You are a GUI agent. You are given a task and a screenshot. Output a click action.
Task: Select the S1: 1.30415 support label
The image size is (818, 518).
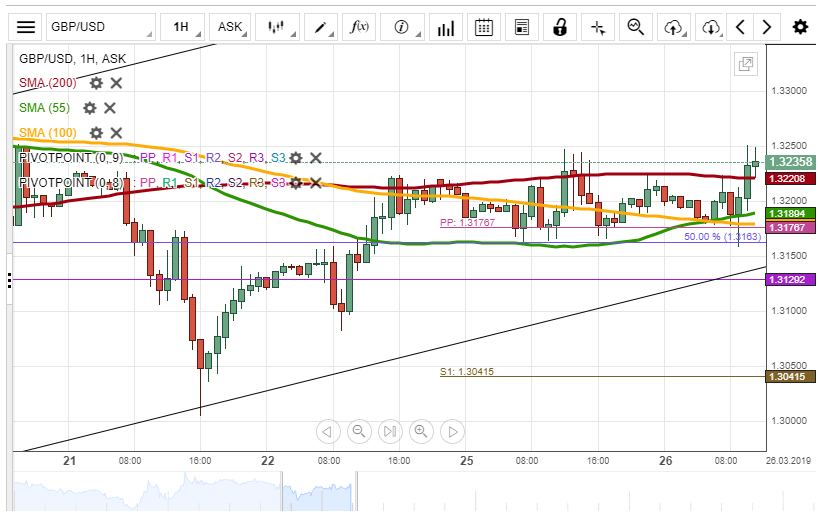click(x=467, y=371)
